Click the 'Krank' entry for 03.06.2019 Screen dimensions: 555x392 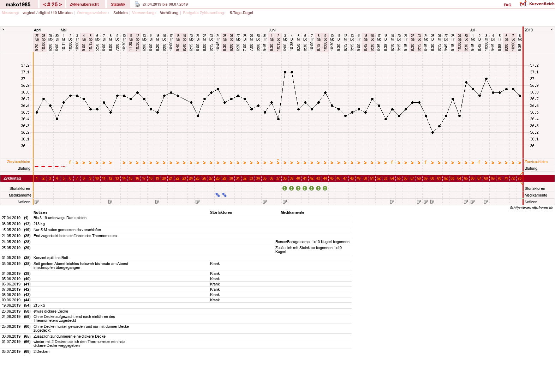pos(215,264)
